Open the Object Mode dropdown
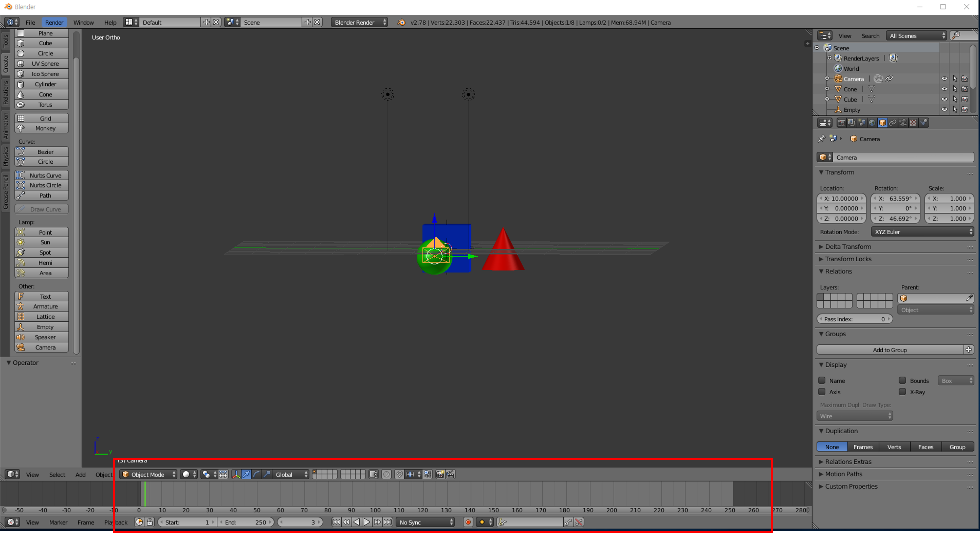This screenshot has height=533, width=980. coord(148,475)
